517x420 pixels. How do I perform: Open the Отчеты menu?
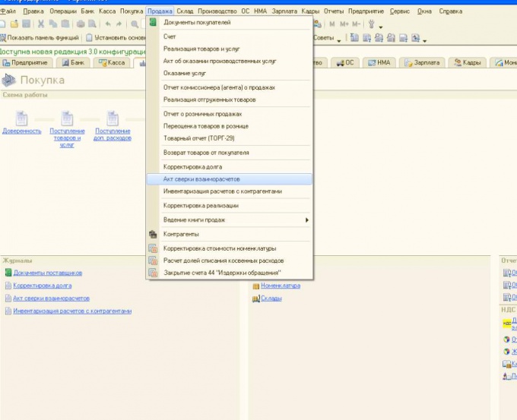(333, 11)
